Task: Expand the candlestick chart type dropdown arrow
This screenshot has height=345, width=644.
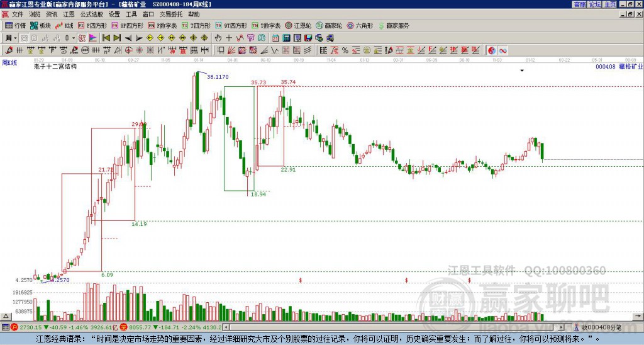Action: (x=74, y=38)
